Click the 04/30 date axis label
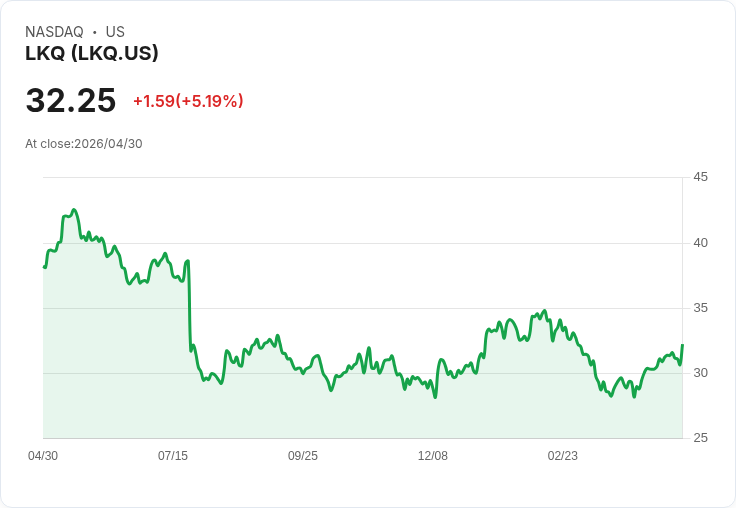736x508 pixels. 43,456
